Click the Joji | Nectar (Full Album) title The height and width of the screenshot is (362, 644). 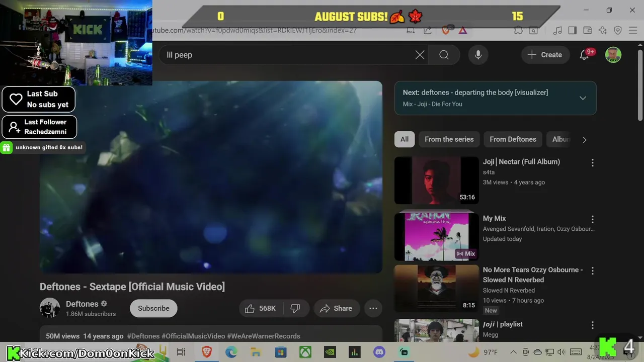(x=521, y=161)
